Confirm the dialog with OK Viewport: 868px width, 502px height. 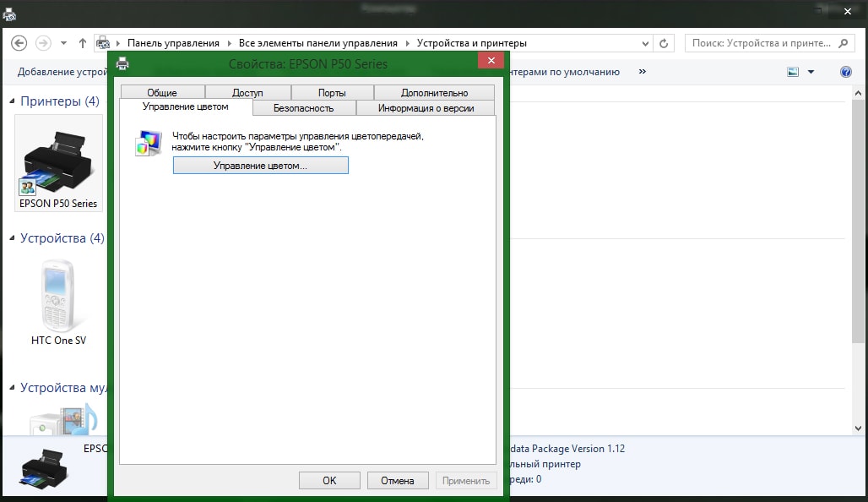click(329, 480)
